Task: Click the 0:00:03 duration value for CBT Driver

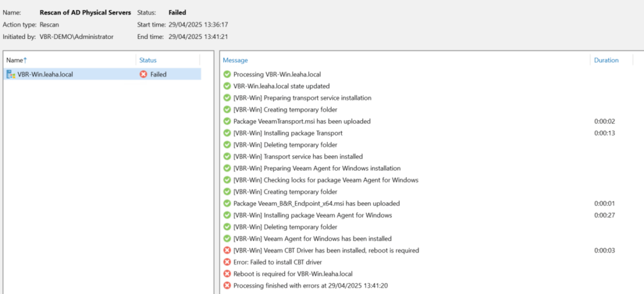Action: click(604, 250)
